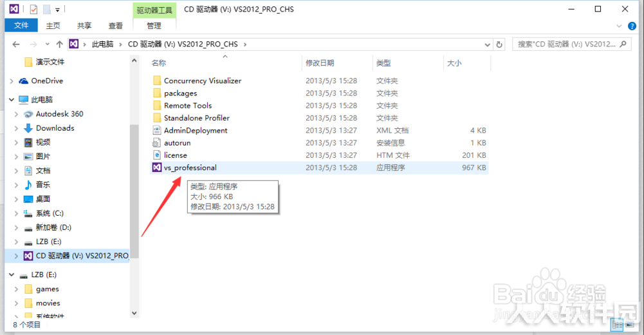Image resolution: width=644 pixels, height=335 pixels.
Task: Click navigation pane scrollbar down arrow
Action: pyautogui.click(x=134, y=313)
